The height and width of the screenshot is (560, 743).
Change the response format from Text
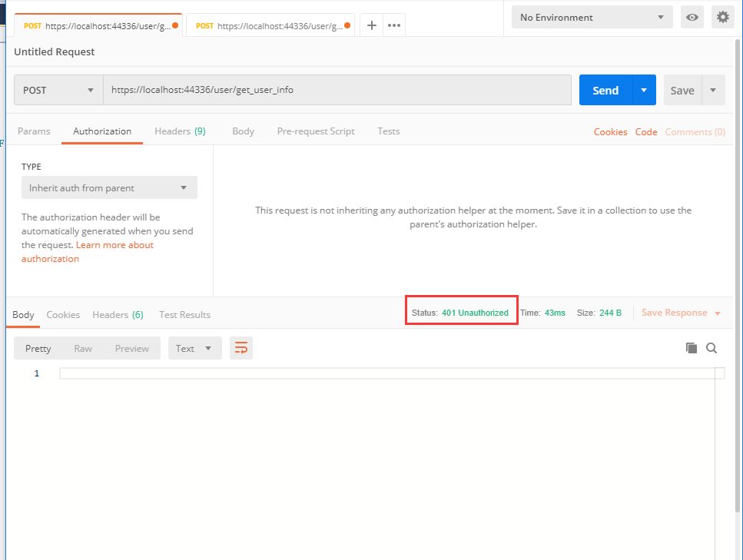tap(194, 347)
